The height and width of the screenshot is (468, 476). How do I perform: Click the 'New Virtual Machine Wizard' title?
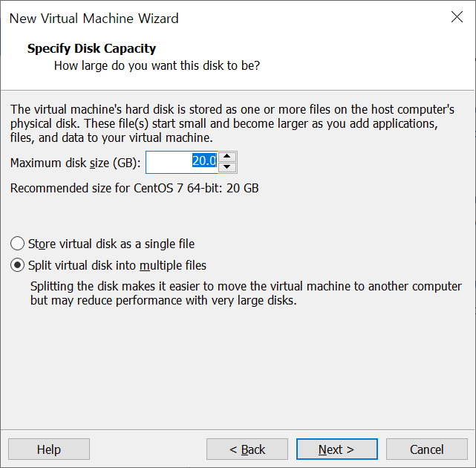tap(94, 19)
